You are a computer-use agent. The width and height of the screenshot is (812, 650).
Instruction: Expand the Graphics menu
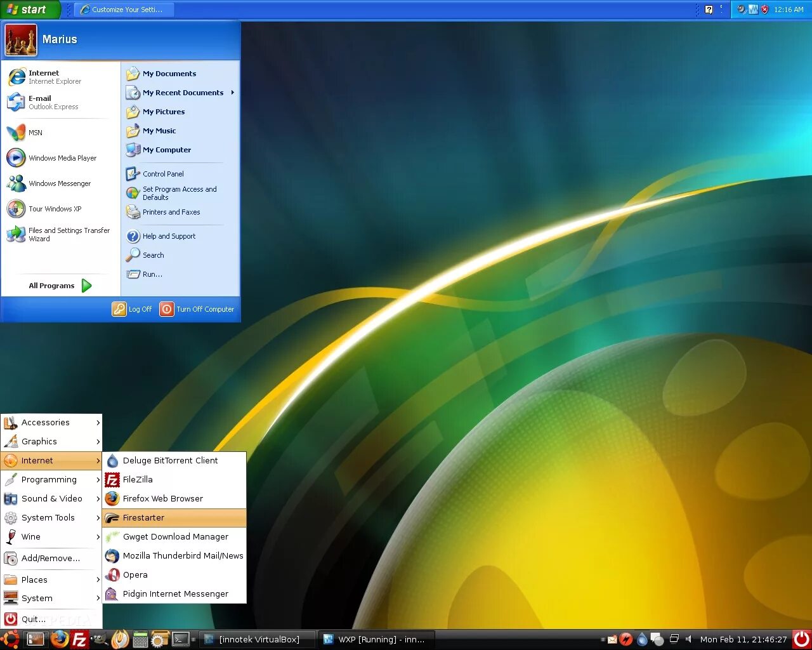pos(52,442)
